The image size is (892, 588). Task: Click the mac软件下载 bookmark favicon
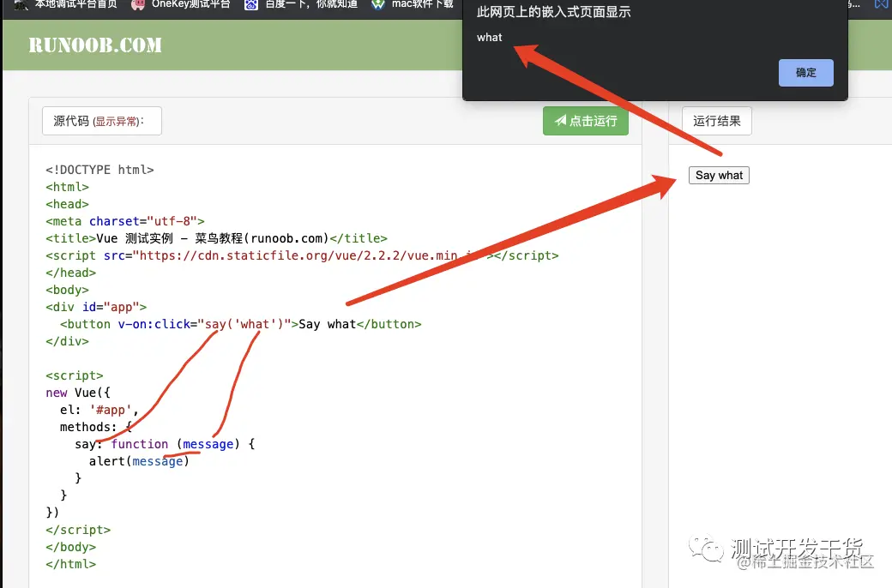pyautogui.click(x=377, y=4)
